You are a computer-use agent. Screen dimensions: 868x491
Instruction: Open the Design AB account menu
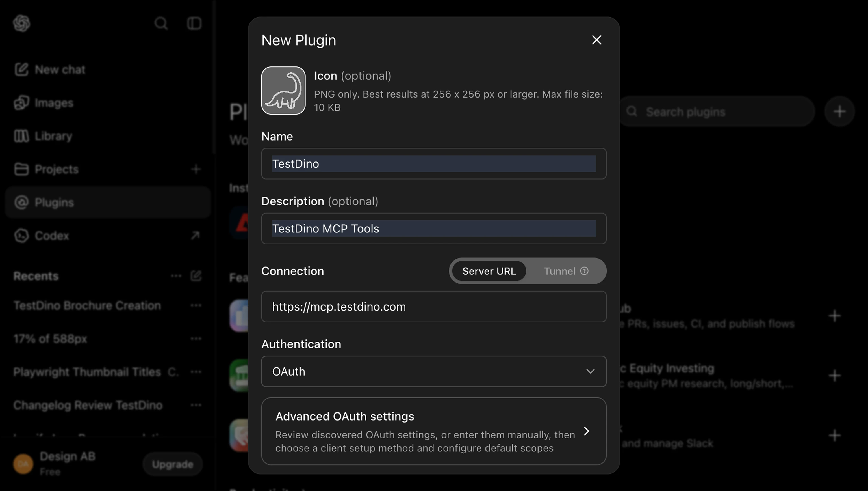pyautogui.click(x=68, y=464)
